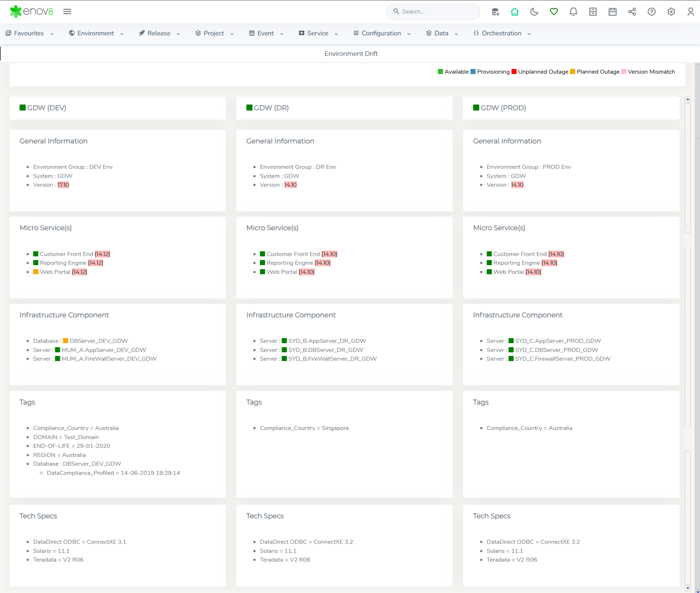Click the Web Portal link in GDW (DEV)
Image resolution: width=700 pixels, height=593 pixels.
(x=55, y=272)
